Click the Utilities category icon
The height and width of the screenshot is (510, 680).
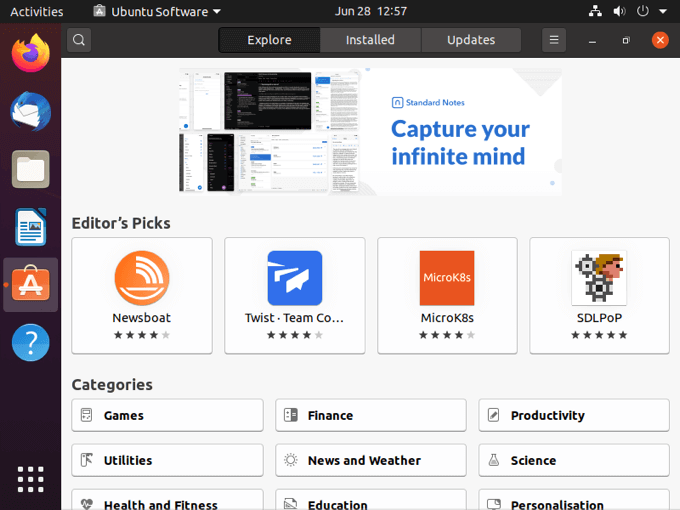[86, 460]
